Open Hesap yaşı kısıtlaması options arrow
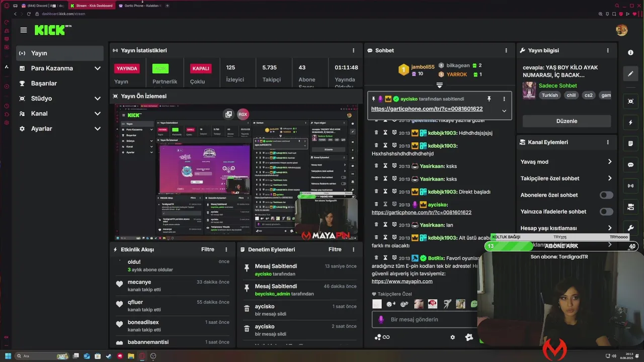 coord(609,228)
